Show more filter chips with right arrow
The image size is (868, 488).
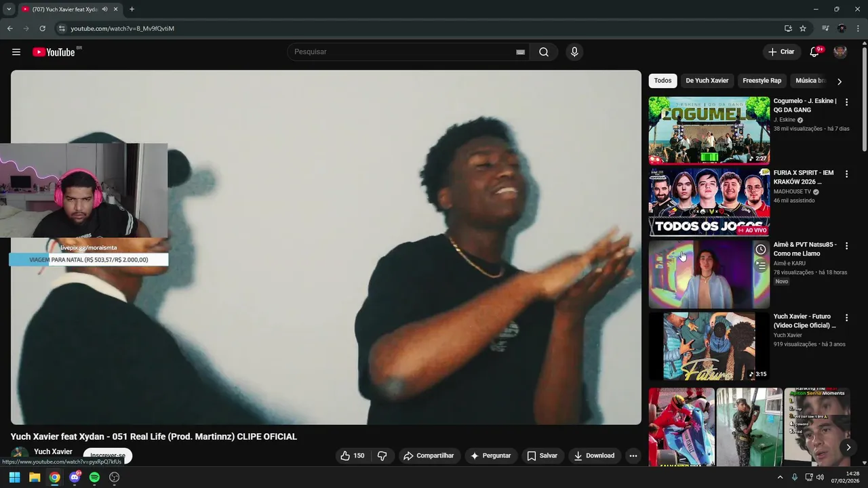coord(840,81)
